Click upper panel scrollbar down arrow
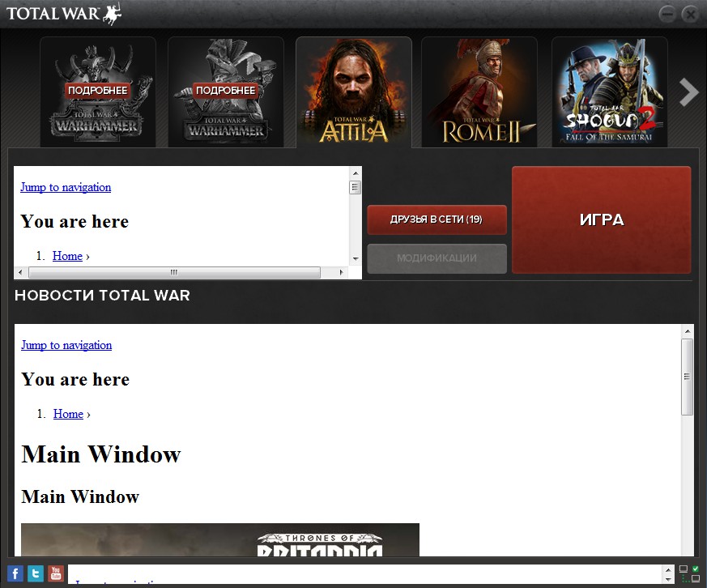The width and height of the screenshot is (707, 588). click(356, 259)
